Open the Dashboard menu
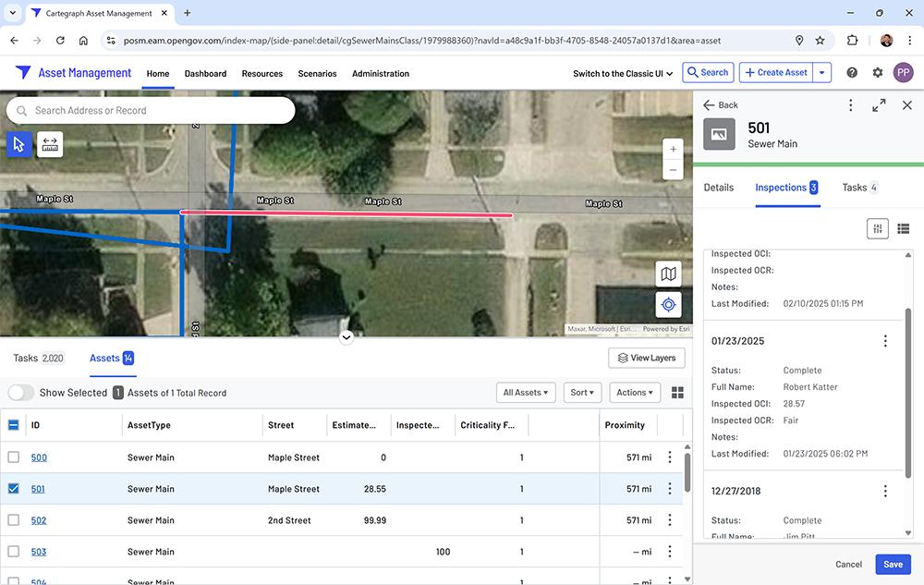This screenshot has width=924, height=585. pos(205,74)
